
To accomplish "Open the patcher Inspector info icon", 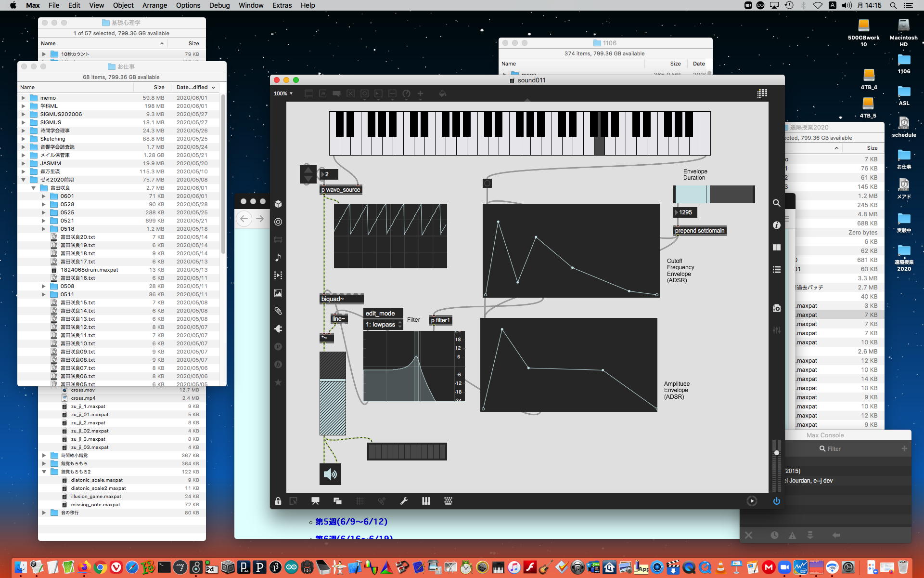I will click(776, 225).
